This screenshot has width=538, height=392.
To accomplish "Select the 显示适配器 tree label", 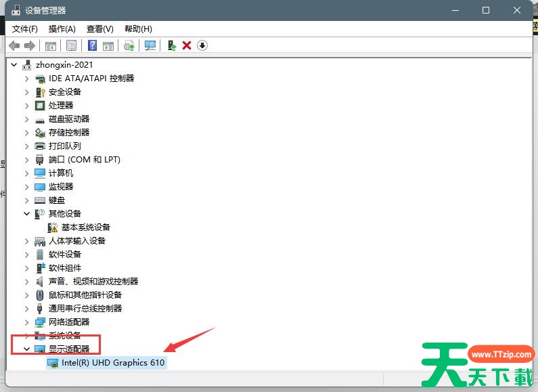I will point(69,349).
